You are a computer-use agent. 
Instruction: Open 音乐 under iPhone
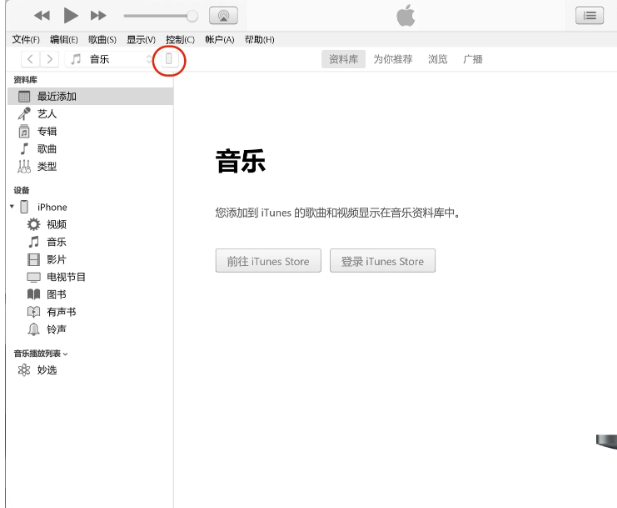[90, 242]
